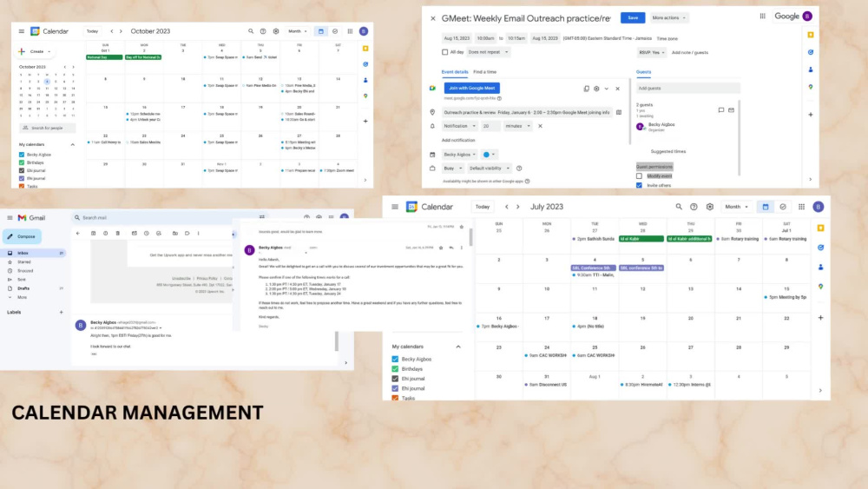868x489 pixels.
Task: Open Google apps grid in July 2023 Calendar
Action: tap(801, 207)
